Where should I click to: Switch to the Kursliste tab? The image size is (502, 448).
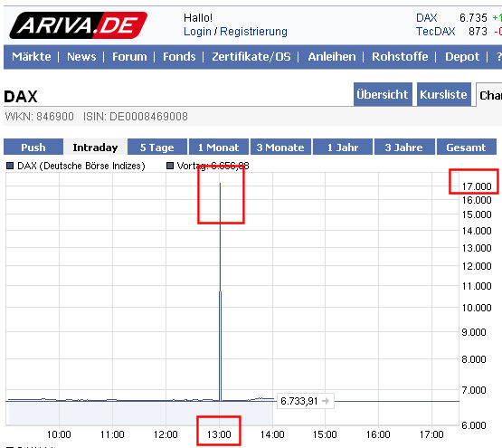tap(444, 94)
